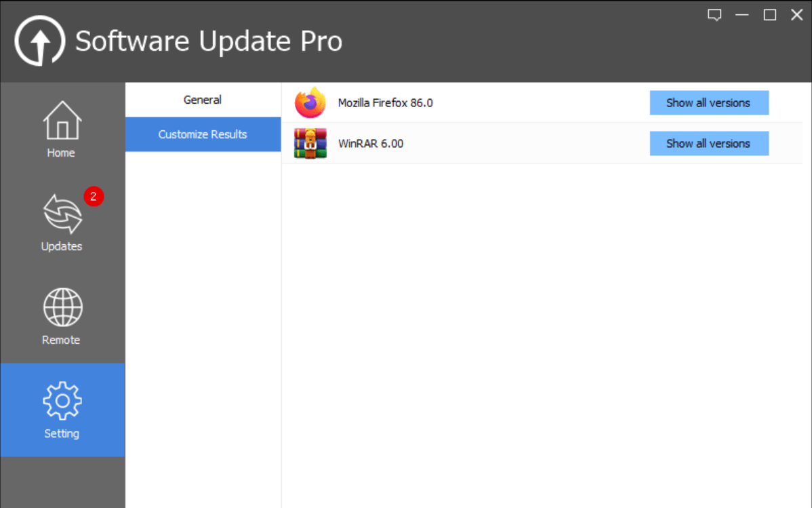
Task: Switch to the General tab
Action: coord(202,99)
